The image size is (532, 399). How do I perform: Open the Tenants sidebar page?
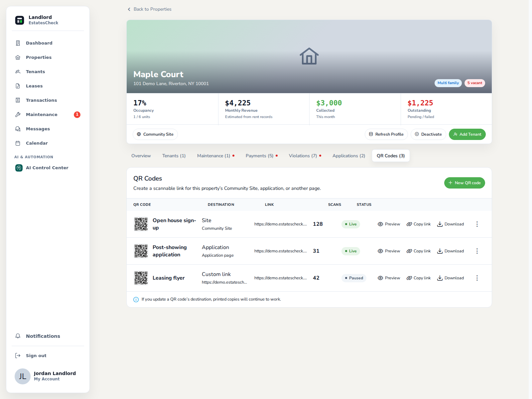click(48, 71)
